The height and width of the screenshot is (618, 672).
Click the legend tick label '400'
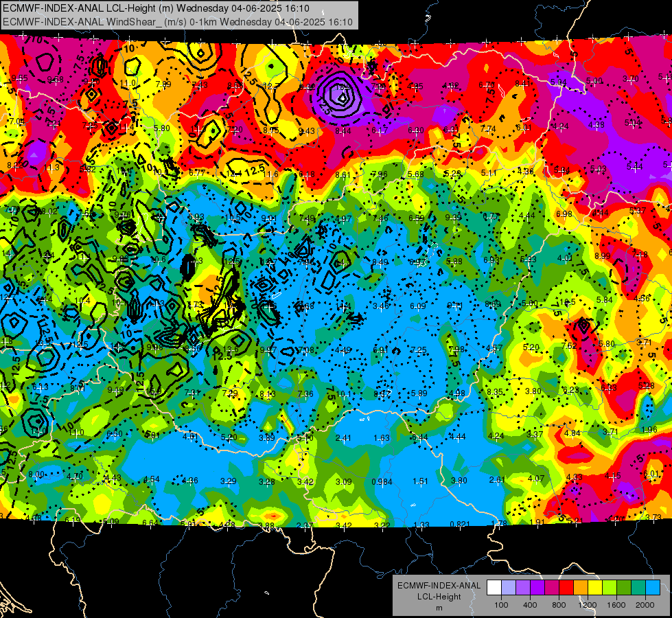530,605
